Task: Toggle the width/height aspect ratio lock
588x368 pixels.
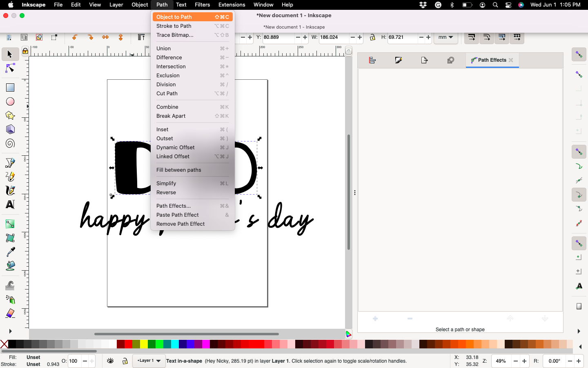Action: [372, 38]
